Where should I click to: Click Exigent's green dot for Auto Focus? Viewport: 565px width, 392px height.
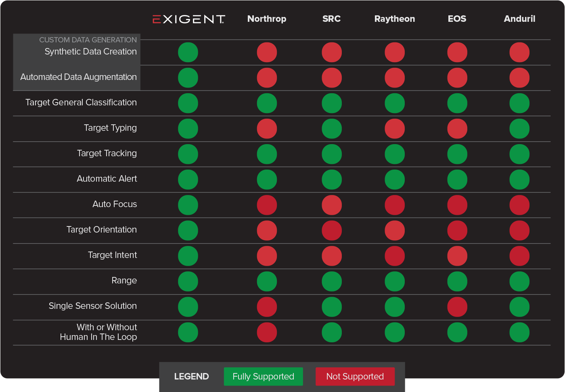[188, 205]
